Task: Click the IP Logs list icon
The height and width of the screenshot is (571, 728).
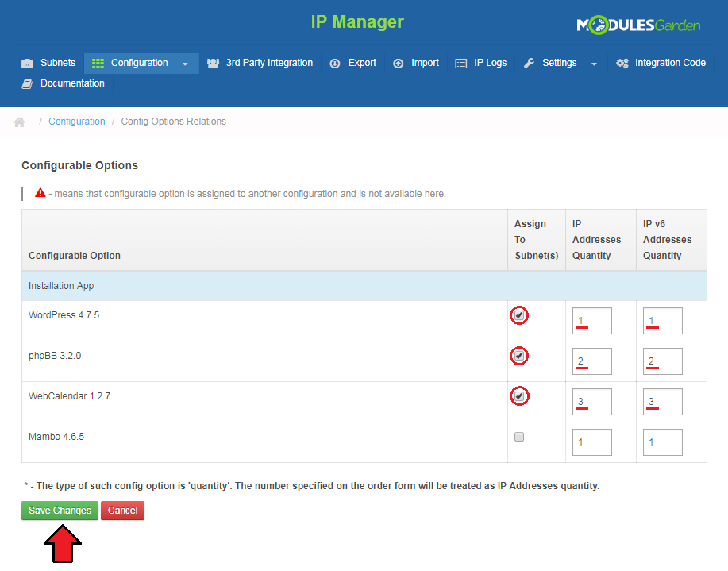Action: point(461,64)
